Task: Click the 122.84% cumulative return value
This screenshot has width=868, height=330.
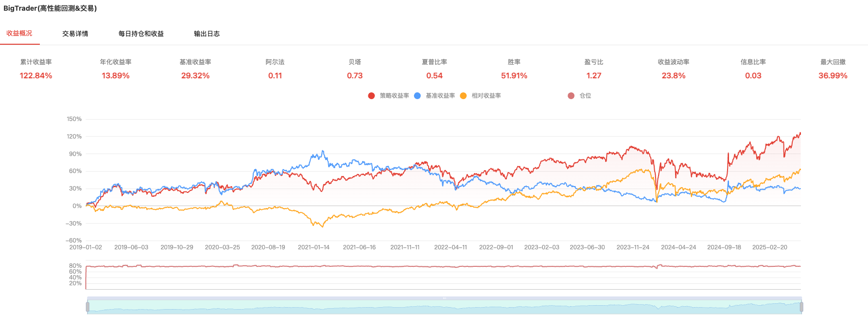Action: pos(36,76)
